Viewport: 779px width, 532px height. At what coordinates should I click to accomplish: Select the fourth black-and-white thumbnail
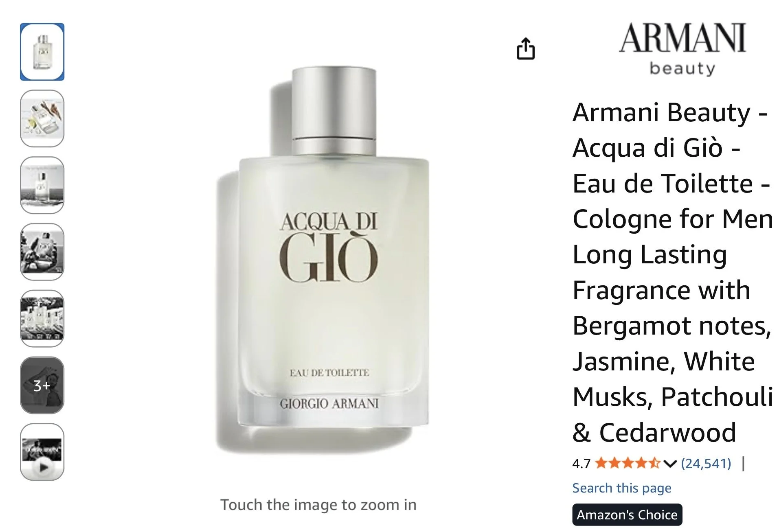(x=42, y=252)
